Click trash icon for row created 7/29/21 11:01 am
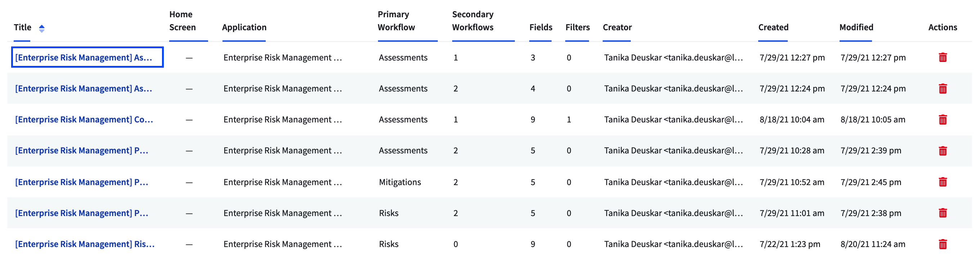Image resolution: width=980 pixels, height=260 pixels. point(942,213)
